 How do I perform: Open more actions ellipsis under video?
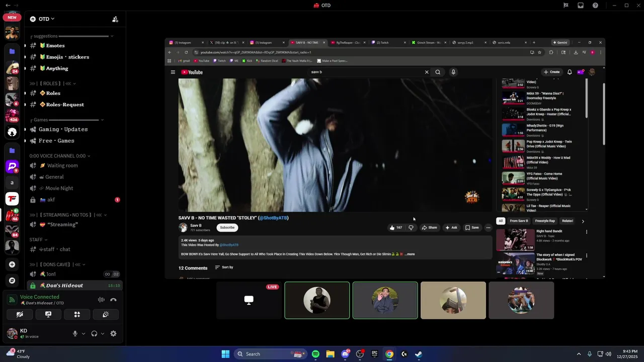(488, 228)
